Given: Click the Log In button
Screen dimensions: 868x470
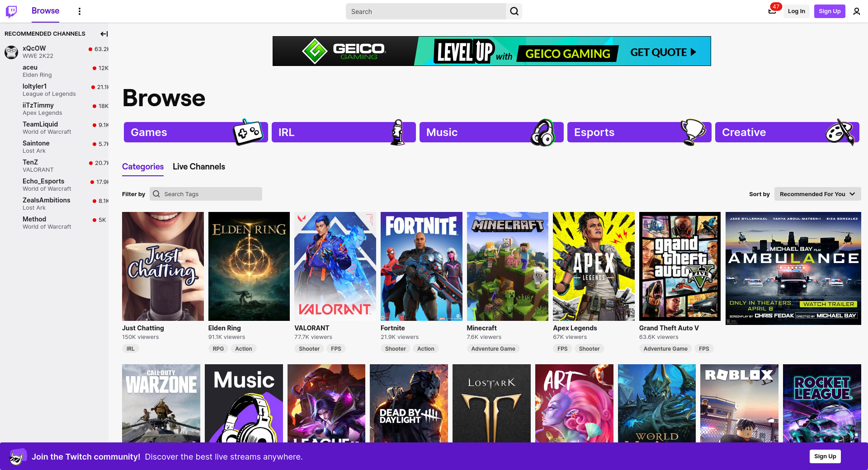Looking at the screenshot, I should point(796,11).
